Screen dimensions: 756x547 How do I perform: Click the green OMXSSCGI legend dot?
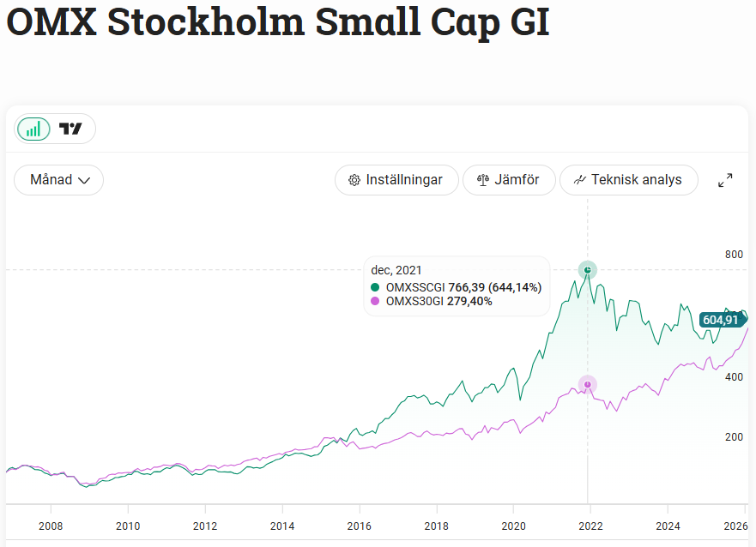coord(375,287)
